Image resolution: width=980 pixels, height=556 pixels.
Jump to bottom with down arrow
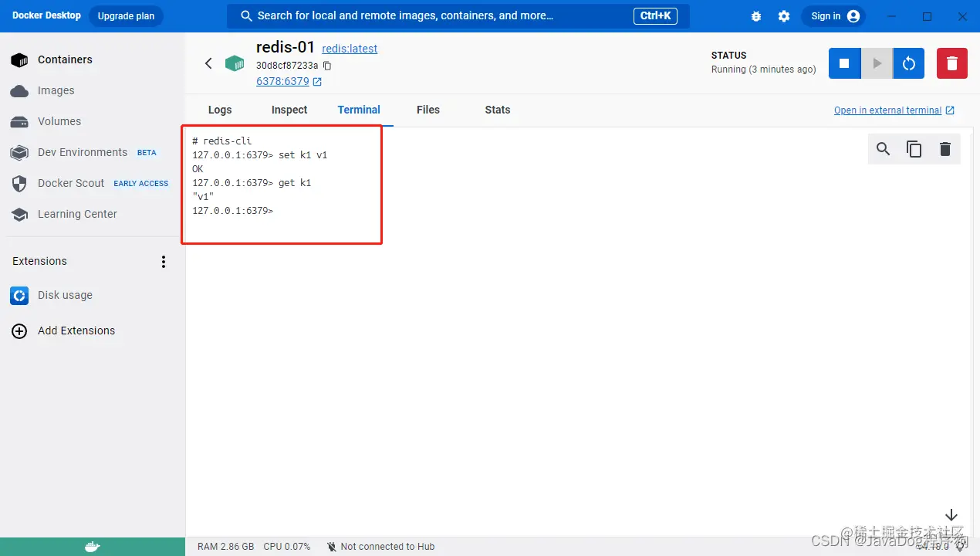[951, 515]
